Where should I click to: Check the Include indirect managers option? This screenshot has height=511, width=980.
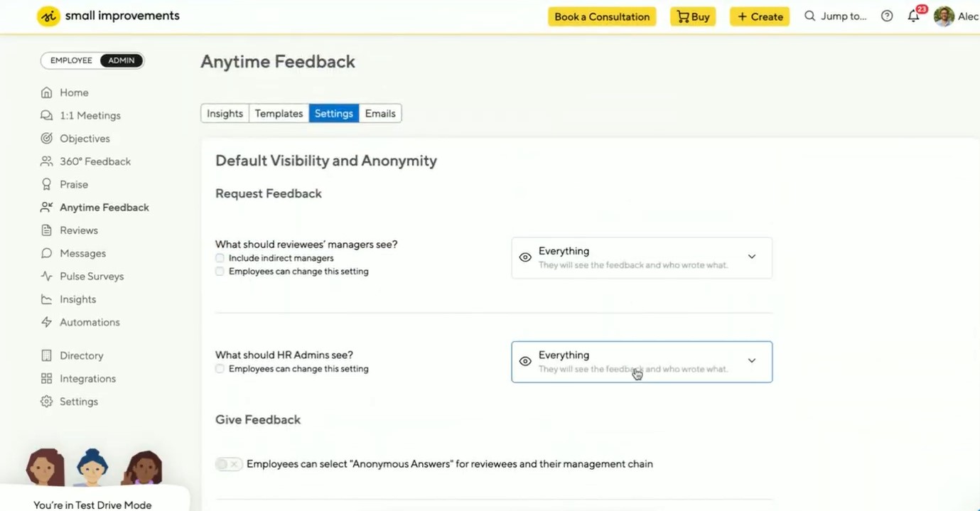pos(220,258)
